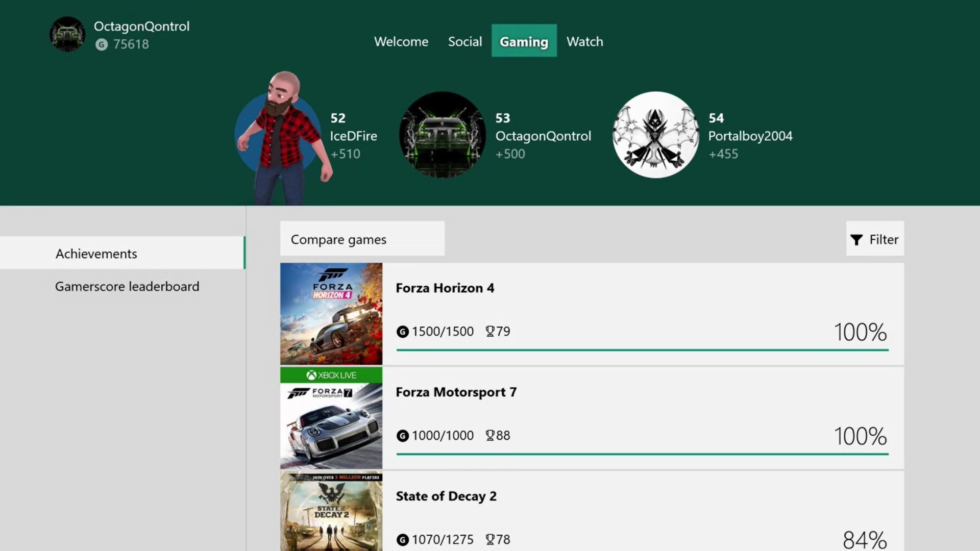Click the trophy icon beside 78
Viewport: 980px width, 551px height.
[x=490, y=540]
